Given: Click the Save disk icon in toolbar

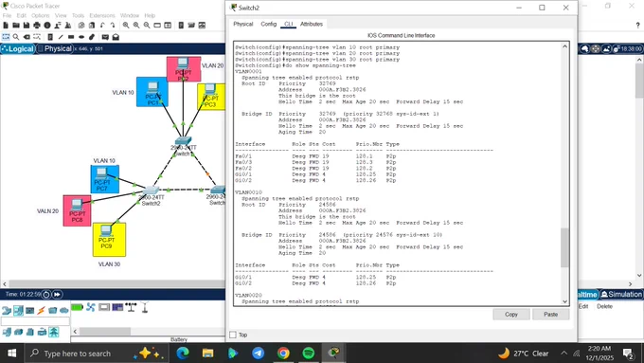Looking at the screenshot, I should tap(27, 26).
